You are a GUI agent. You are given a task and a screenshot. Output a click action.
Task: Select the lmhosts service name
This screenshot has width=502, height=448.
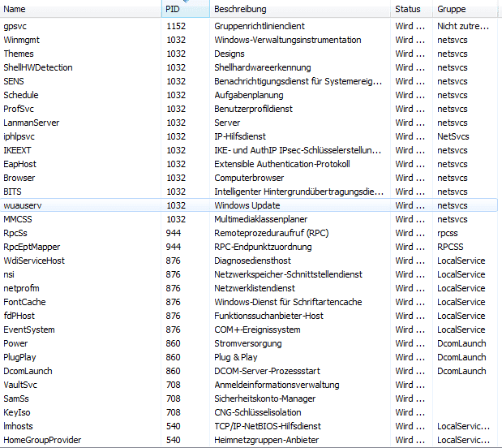pos(19,426)
